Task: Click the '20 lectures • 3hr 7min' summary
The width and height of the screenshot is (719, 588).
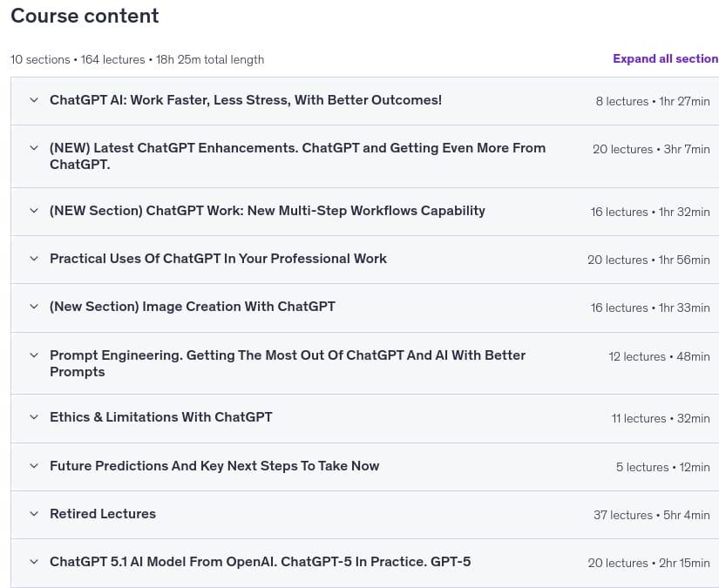Action: (651, 149)
